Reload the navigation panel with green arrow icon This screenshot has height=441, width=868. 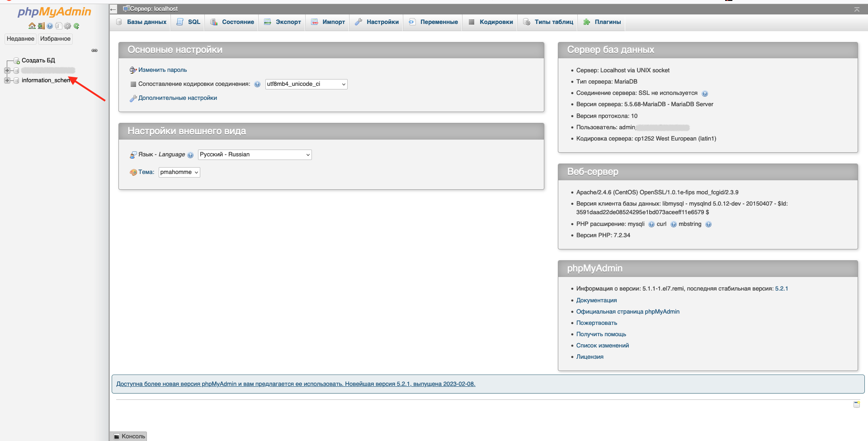[x=76, y=26]
